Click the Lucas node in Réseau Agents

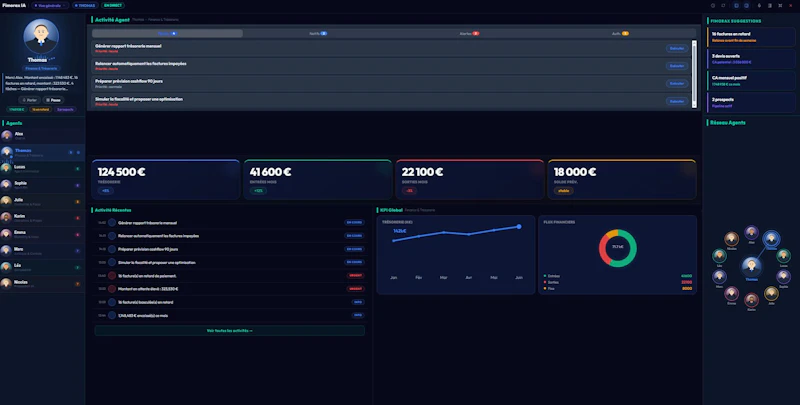[783, 256]
